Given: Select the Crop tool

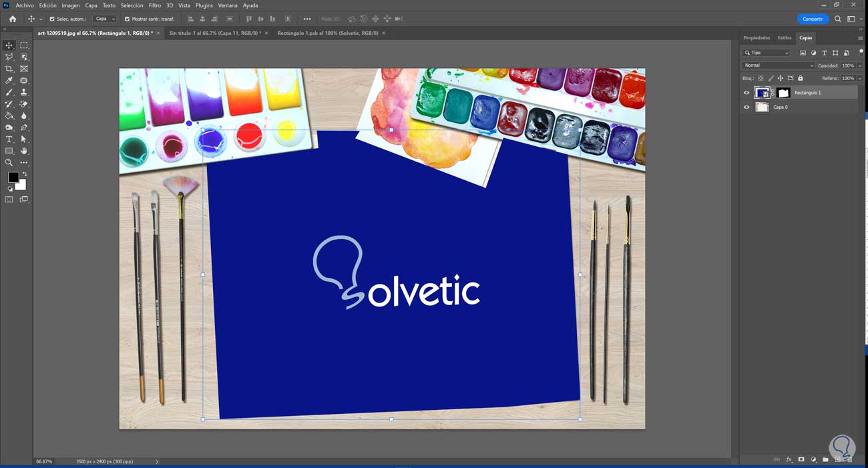Looking at the screenshot, I should pos(9,69).
